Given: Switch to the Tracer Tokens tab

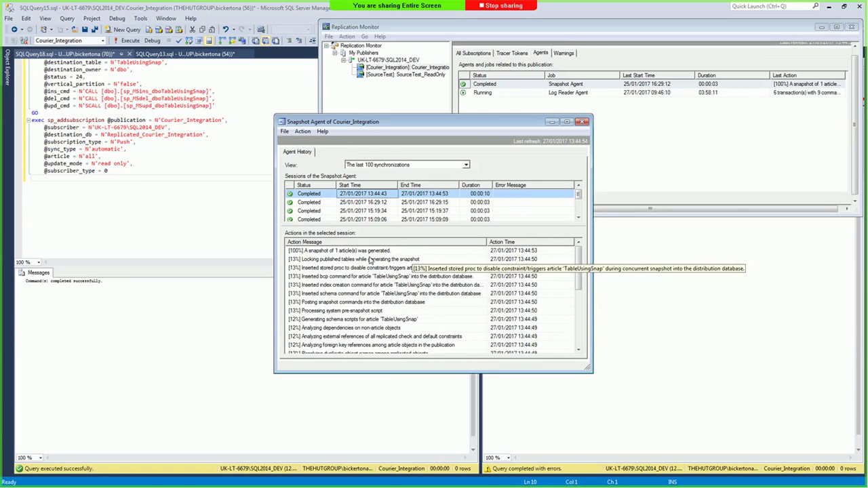Looking at the screenshot, I should [x=512, y=53].
